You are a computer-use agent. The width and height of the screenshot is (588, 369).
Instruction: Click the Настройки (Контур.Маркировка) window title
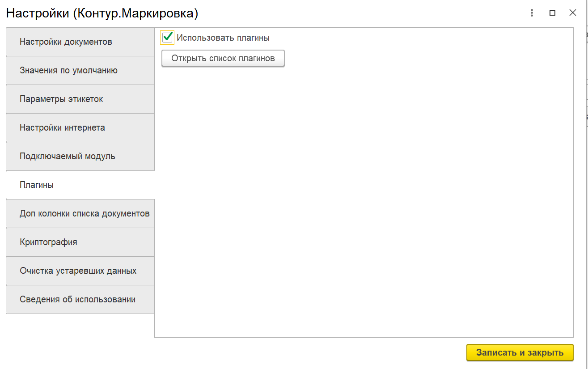pos(102,13)
